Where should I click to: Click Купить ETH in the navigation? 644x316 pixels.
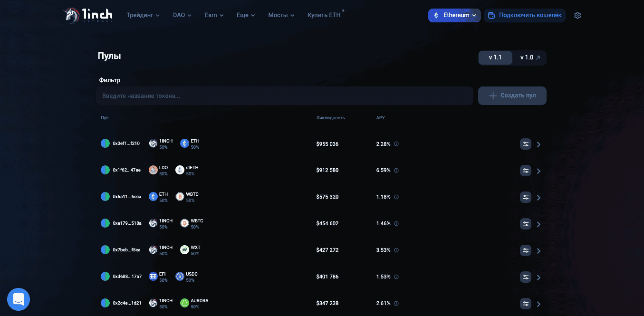coord(324,15)
